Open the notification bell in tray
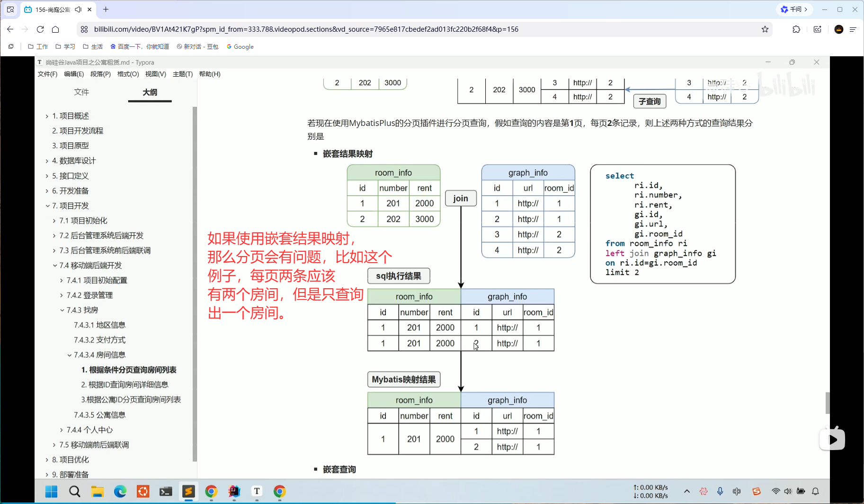 815,491
